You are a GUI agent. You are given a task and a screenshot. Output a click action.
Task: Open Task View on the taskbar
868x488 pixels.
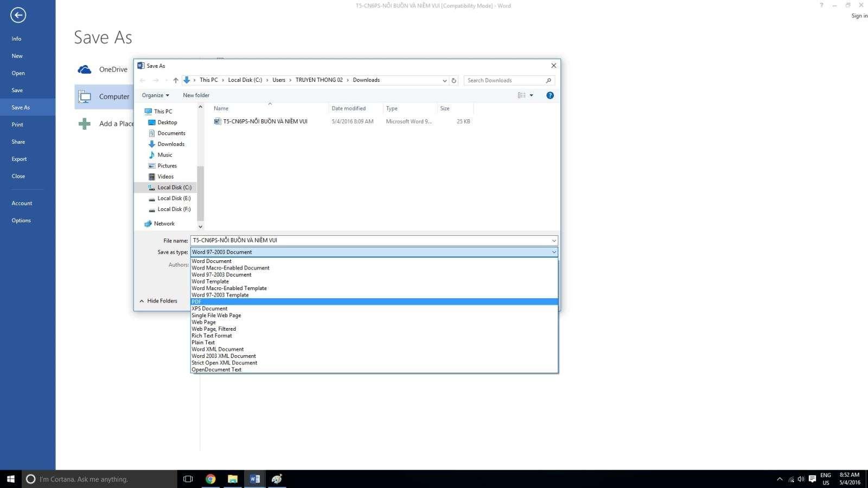click(188, 479)
